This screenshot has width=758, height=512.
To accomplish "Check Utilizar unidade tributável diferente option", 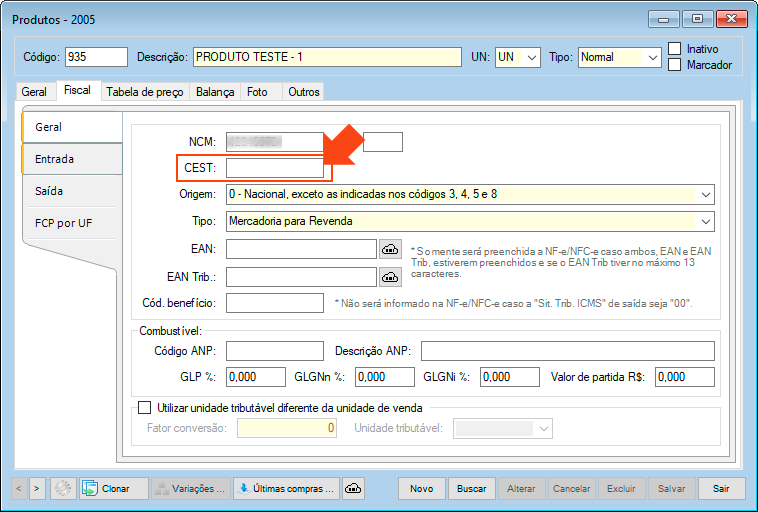I will pyautogui.click(x=143, y=408).
